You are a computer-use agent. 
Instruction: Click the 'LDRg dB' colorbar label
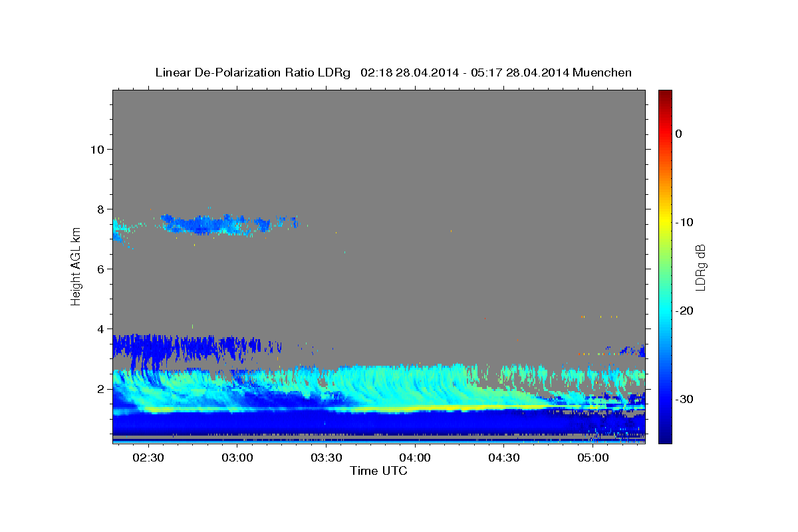tap(700, 266)
